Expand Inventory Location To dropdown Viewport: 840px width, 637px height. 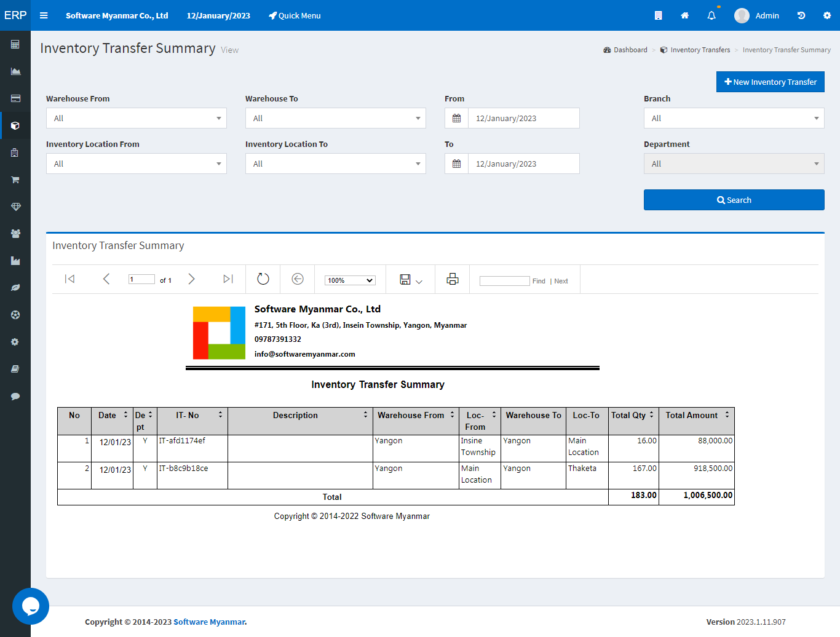(336, 164)
